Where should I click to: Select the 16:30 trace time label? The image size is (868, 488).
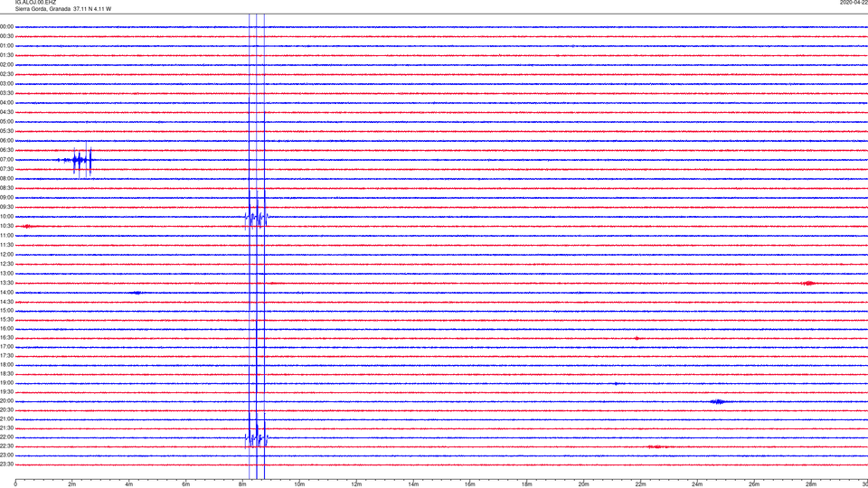coord(6,338)
